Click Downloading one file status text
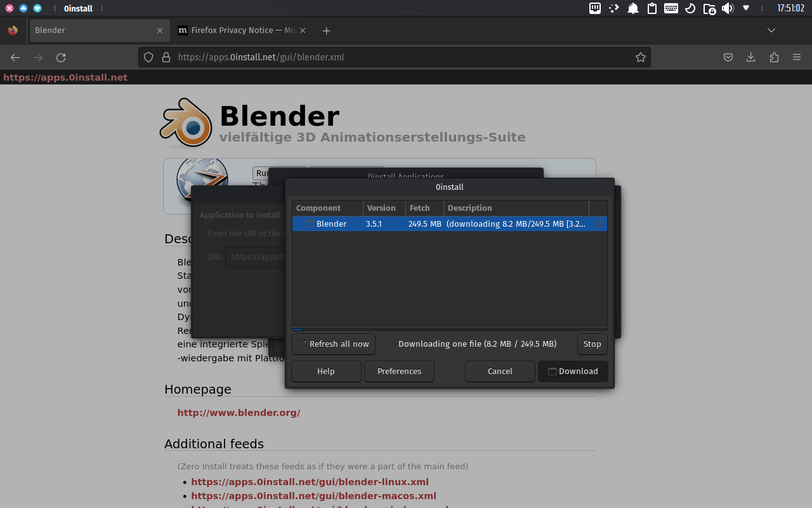 click(477, 344)
